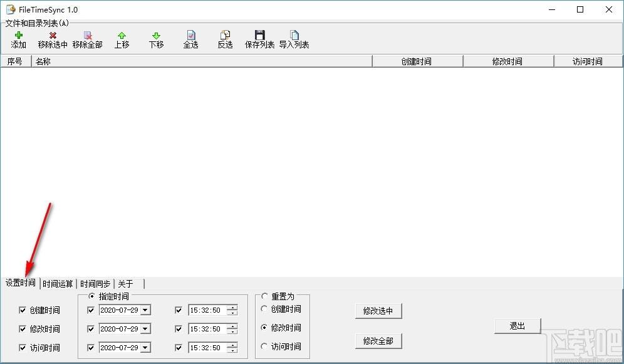Click 反选 (Invert selection) toolbar icon
The image size is (624, 364).
[x=226, y=35]
